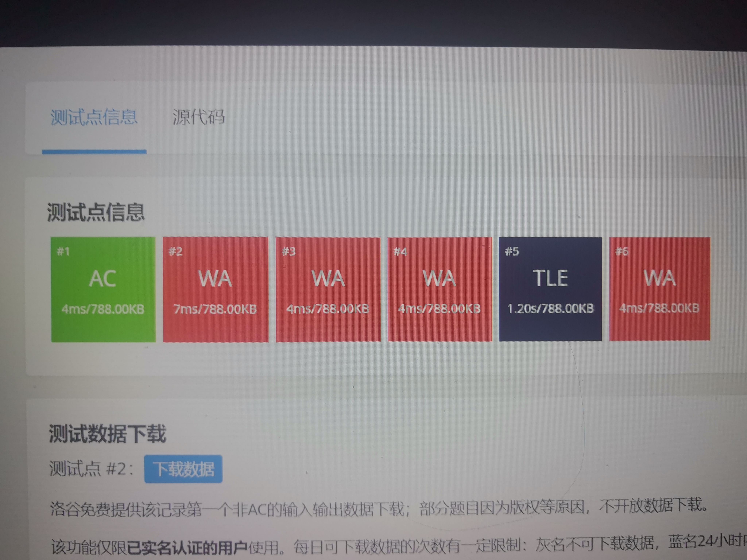Click the #1 number label
This screenshot has width=747, height=560.
coord(63,252)
